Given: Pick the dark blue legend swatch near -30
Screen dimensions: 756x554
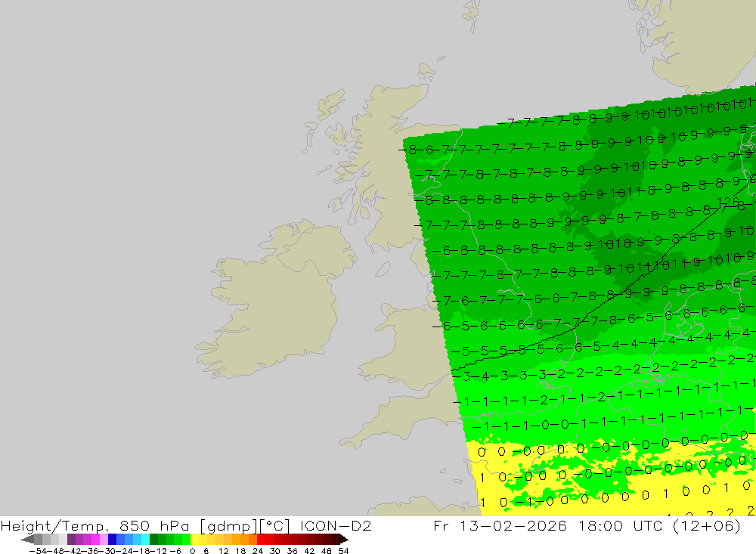Looking at the screenshot, I should click(113, 539).
